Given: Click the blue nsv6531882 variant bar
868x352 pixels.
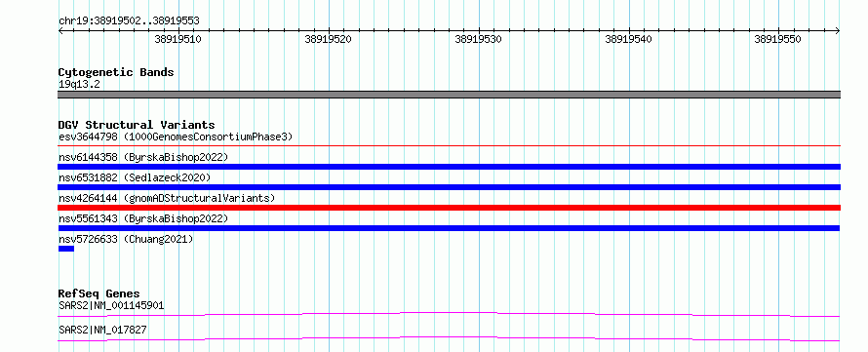Looking at the screenshot, I should (x=449, y=187).
